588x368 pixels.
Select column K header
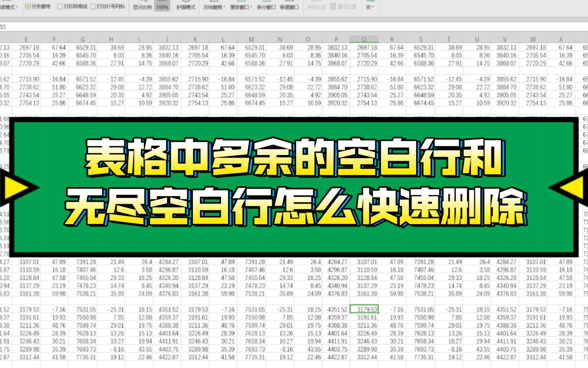click(x=195, y=39)
